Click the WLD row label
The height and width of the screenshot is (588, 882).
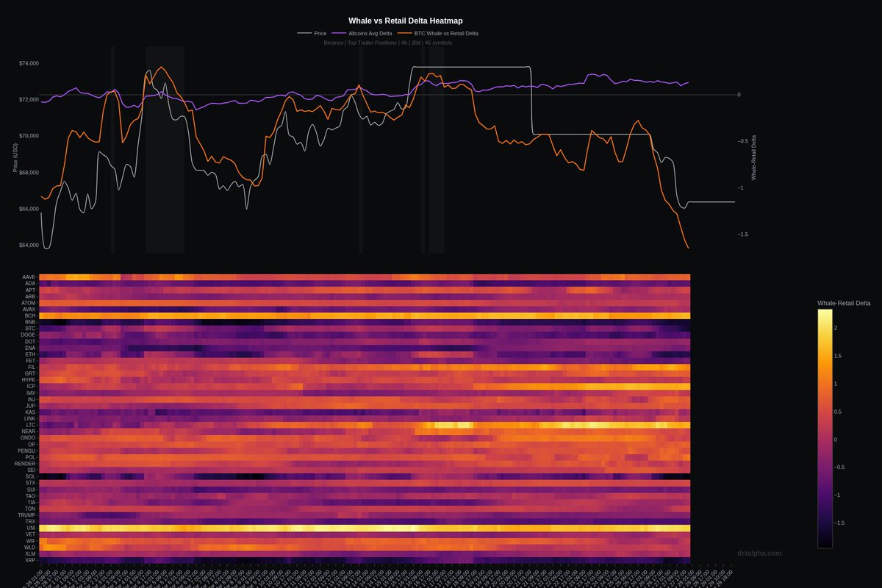coord(30,548)
